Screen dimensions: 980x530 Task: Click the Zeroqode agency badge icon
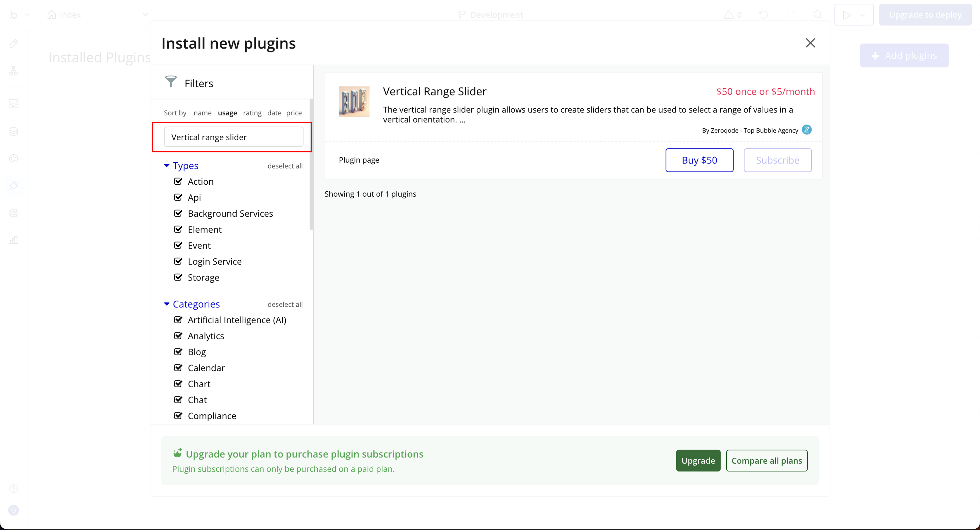pyautogui.click(x=806, y=130)
